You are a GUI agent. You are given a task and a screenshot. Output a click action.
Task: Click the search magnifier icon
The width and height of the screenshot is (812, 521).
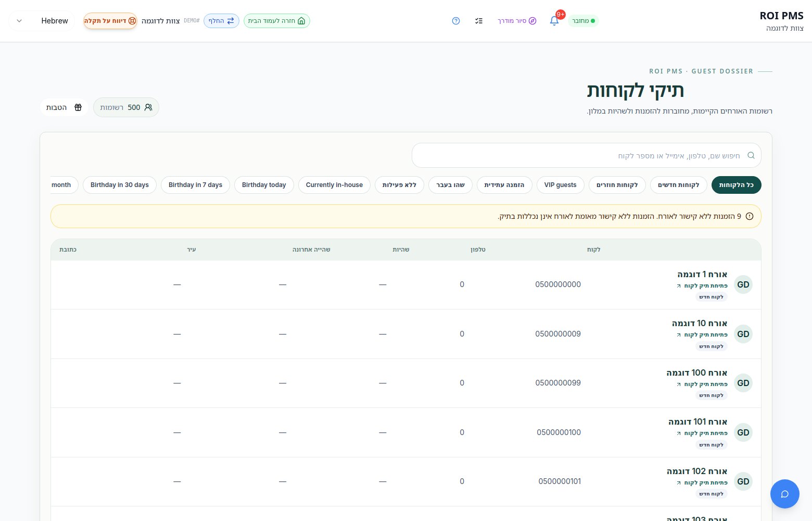(751, 155)
